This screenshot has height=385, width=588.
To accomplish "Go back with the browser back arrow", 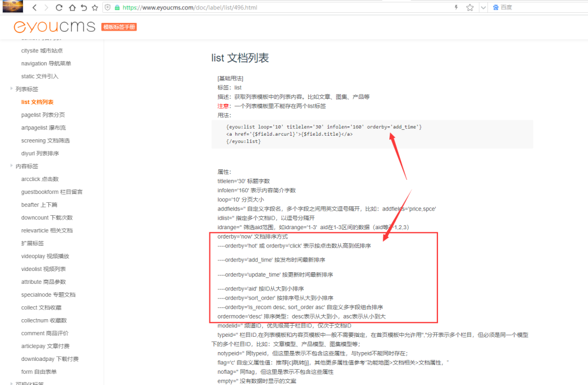I will pyautogui.click(x=35, y=8).
